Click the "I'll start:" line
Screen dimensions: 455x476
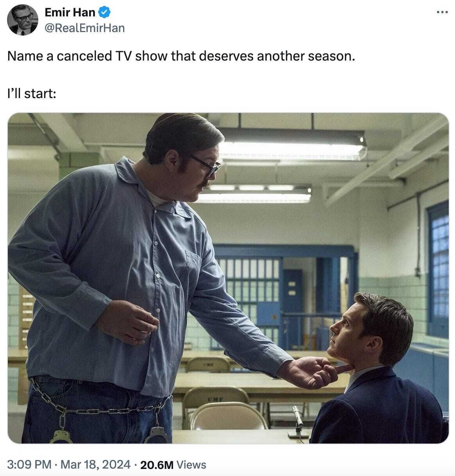32,93
